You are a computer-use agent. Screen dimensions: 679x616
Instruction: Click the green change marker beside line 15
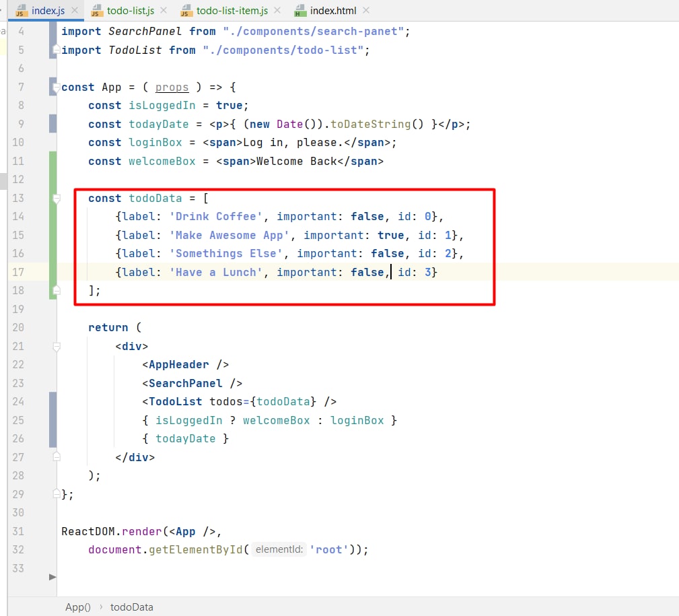[x=53, y=235]
